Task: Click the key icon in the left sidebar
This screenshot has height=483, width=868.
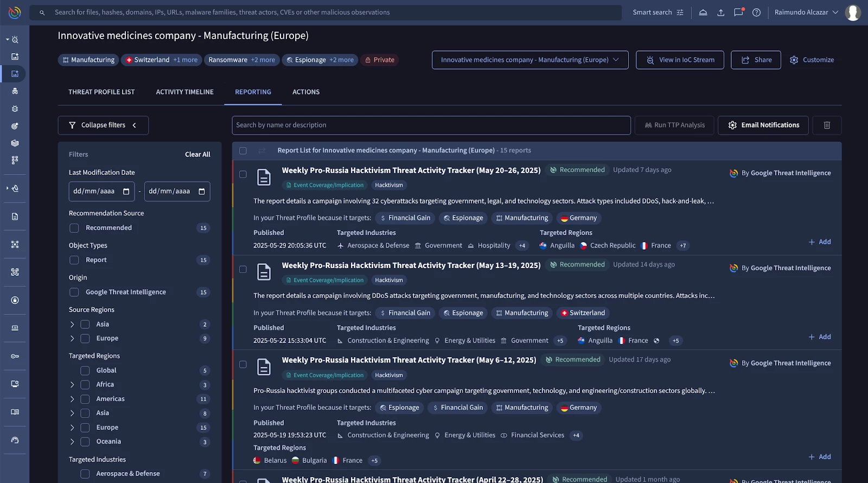Action: pyautogui.click(x=15, y=356)
